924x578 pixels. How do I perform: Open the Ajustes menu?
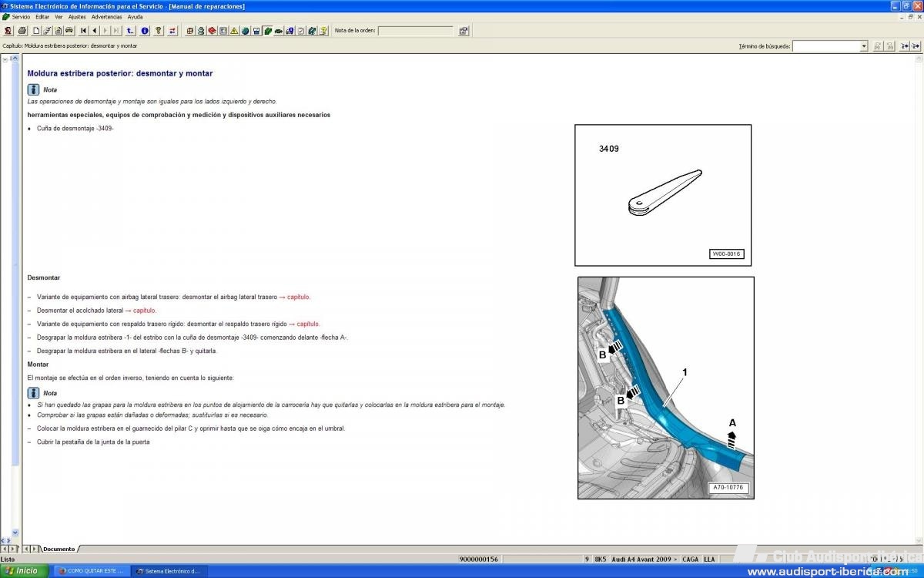(x=77, y=17)
